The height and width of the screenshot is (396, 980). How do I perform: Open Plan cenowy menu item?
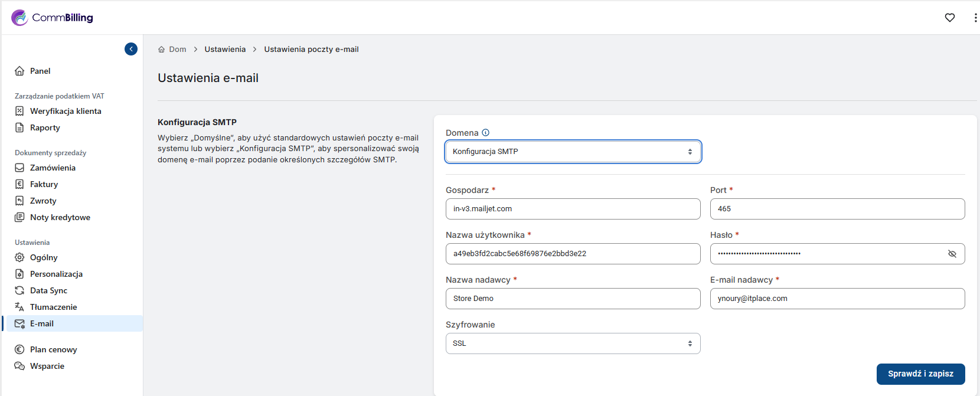[x=53, y=349]
